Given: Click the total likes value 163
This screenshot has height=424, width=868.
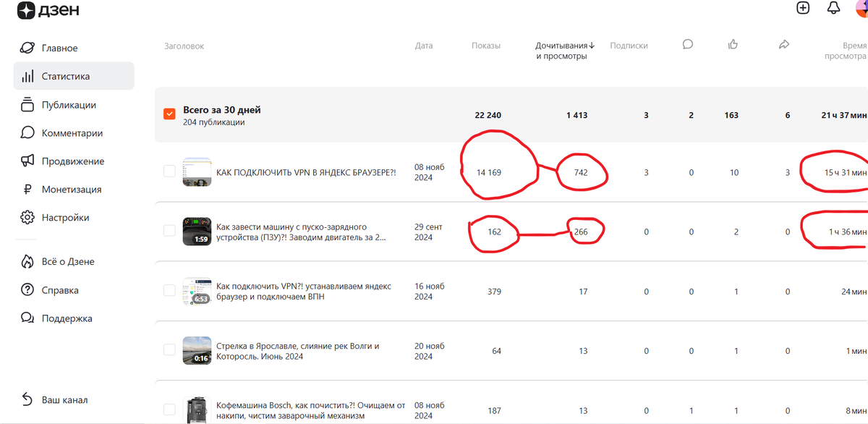Looking at the screenshot, I should click(x=731, y=115).
